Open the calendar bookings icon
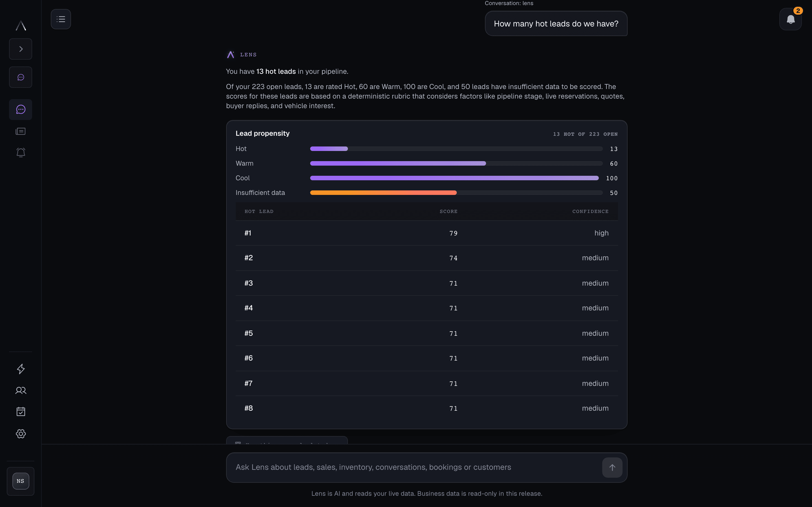The image size is (812, 507). [x=21, y=412]
